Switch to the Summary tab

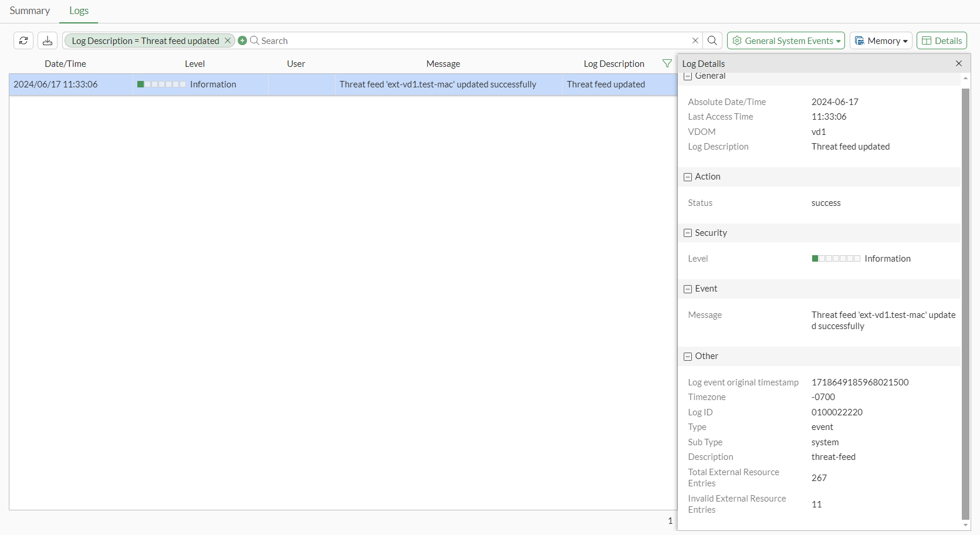click(x=29, y=11)
